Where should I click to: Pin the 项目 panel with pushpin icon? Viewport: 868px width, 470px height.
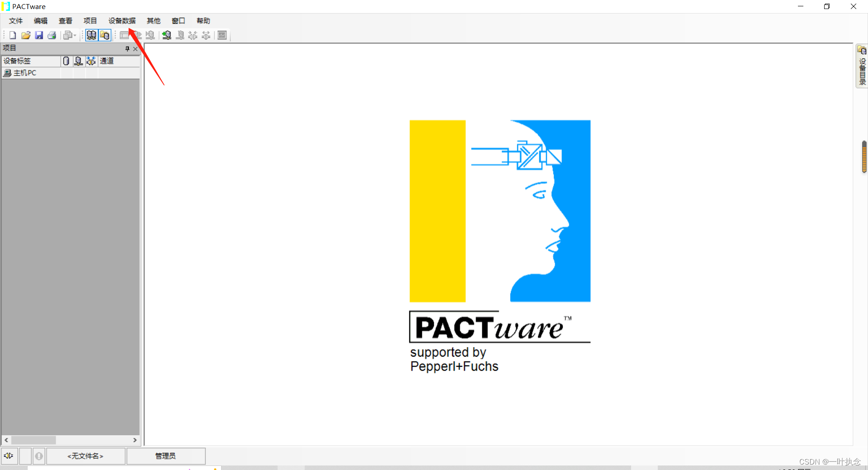127,49
